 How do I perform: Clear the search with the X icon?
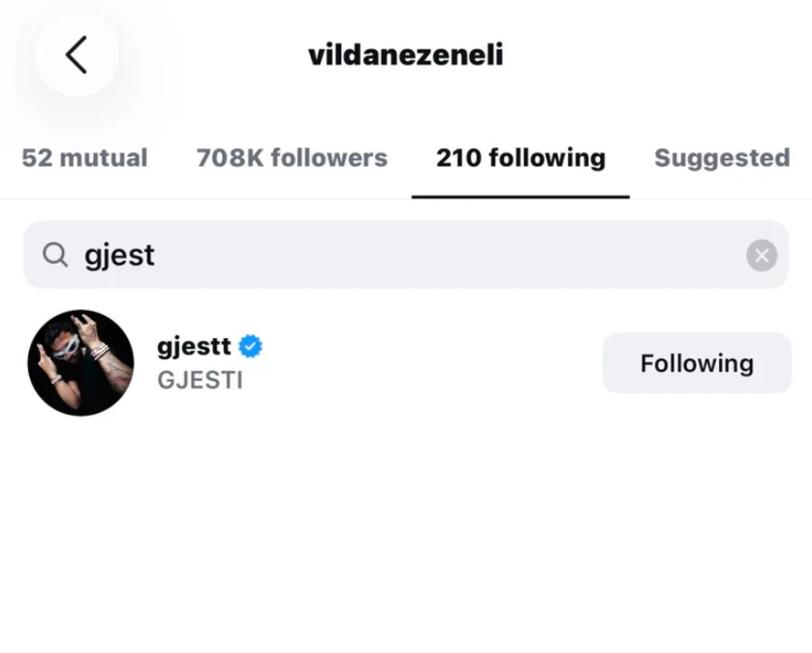pyautogui.click(x=762, y=256)
